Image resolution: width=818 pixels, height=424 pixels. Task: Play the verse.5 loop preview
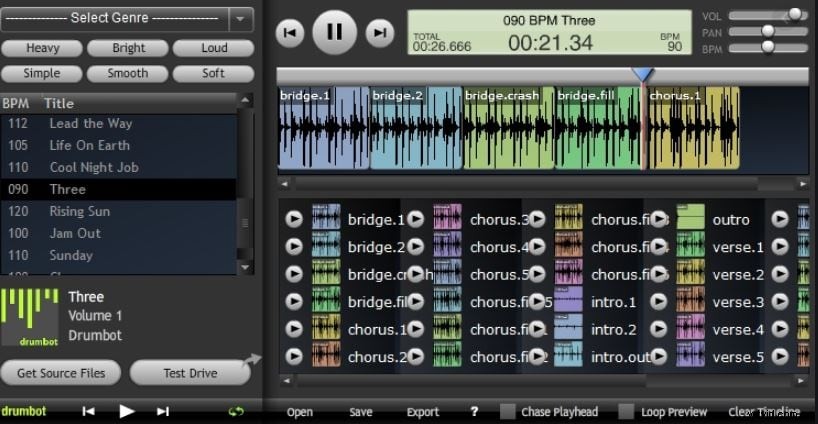pos(659,356)
